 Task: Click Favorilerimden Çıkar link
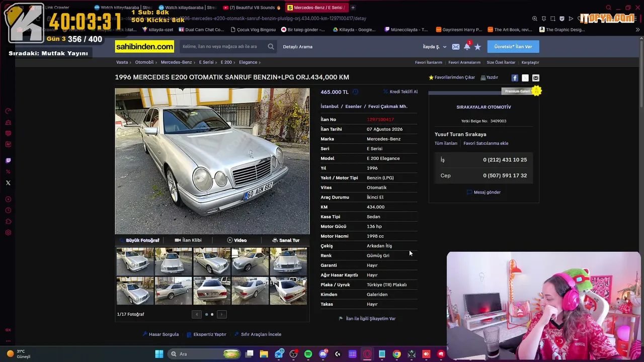point(452,77)
